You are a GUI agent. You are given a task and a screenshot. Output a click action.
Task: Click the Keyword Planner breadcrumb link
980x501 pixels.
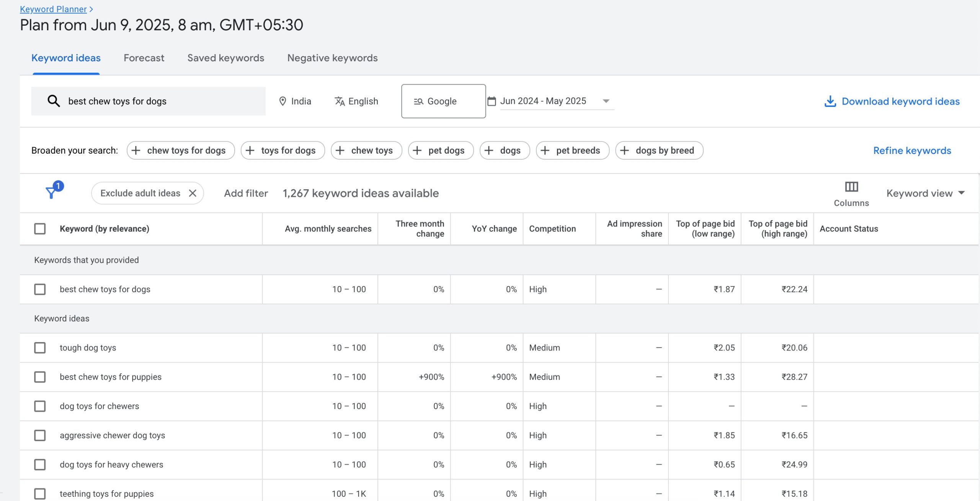pos(53,9)
